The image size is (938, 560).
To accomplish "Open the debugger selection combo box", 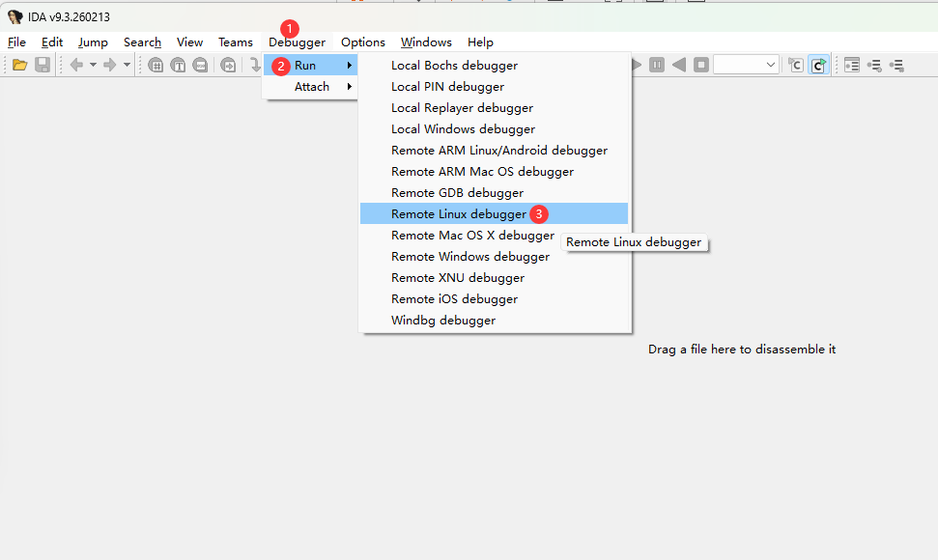I will [746, 65].
